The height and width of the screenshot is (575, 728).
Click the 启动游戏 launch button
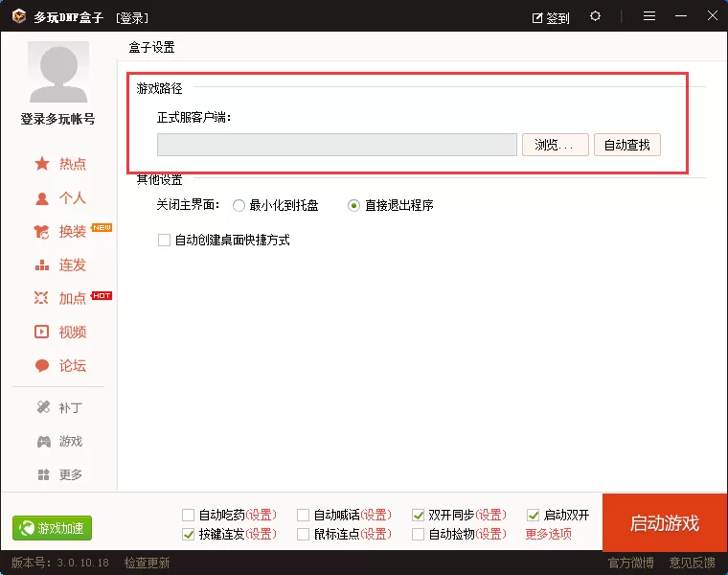click(x=665, y=522)
